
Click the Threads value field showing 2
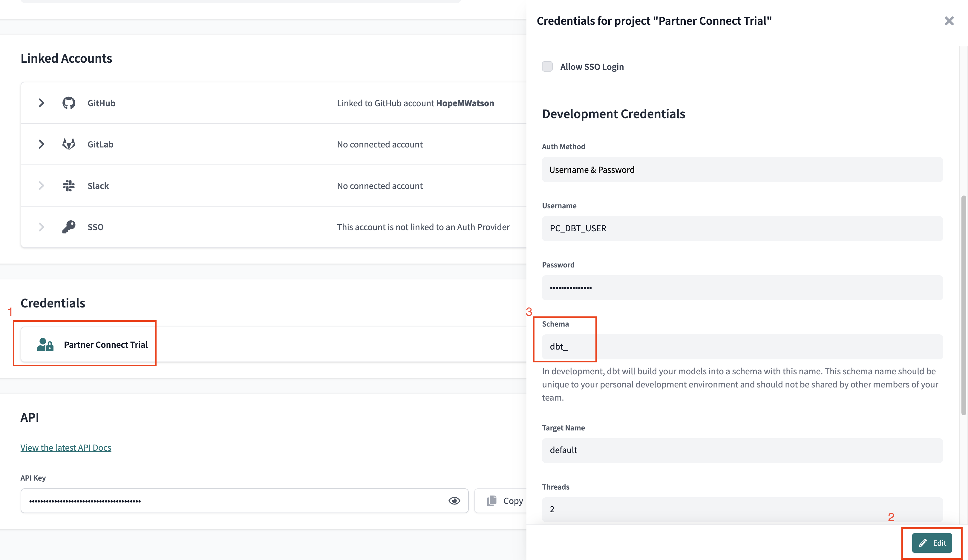[742, 509]
